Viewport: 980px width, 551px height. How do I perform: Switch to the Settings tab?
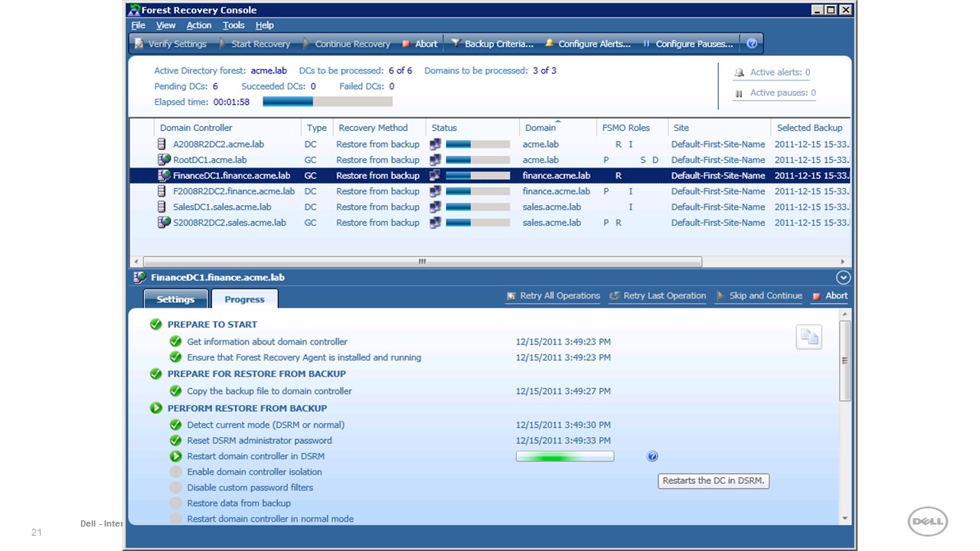pos(175,299)
